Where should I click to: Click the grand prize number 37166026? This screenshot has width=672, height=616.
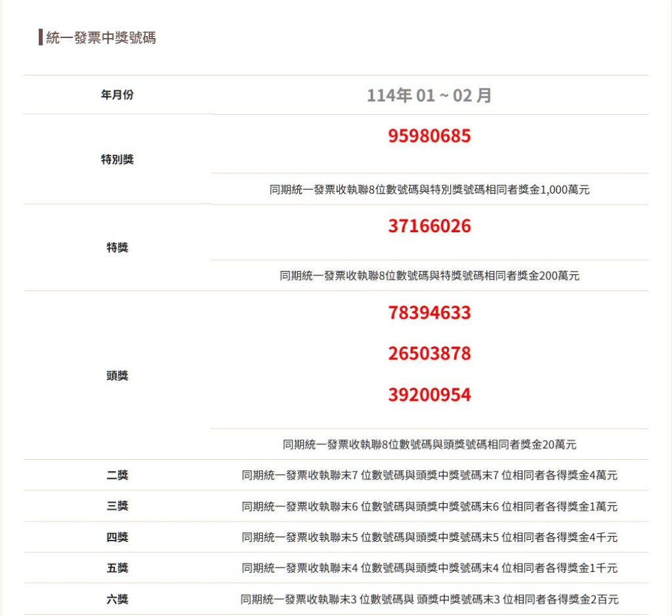click(429, 226)
